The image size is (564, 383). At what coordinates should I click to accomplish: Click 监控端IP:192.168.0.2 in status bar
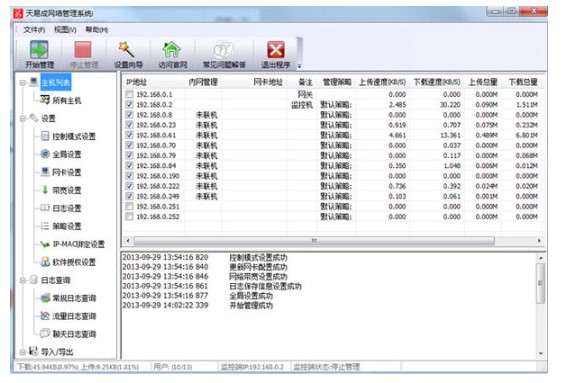pos(252,367)
